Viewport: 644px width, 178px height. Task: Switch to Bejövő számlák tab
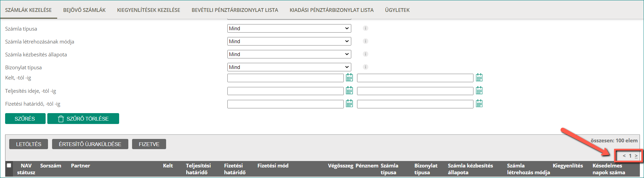click(x=84, y=10)
